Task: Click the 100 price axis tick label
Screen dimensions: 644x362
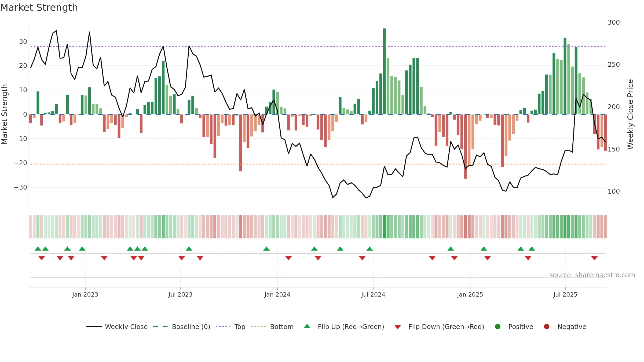Action: pyautogui.click(x=614, y=191)
